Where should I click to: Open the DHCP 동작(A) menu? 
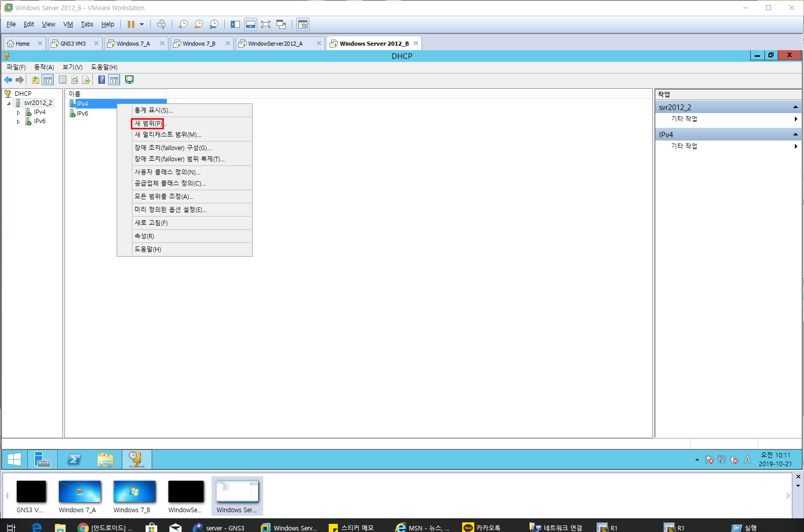44,67
